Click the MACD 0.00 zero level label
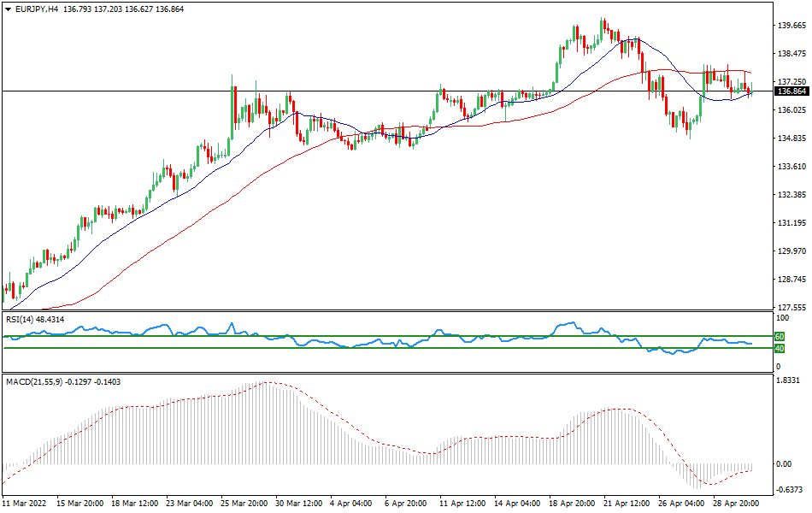Image resolution: width=812 pixels, height=513 pixels. pyautogui.click(x=782, y=464)
